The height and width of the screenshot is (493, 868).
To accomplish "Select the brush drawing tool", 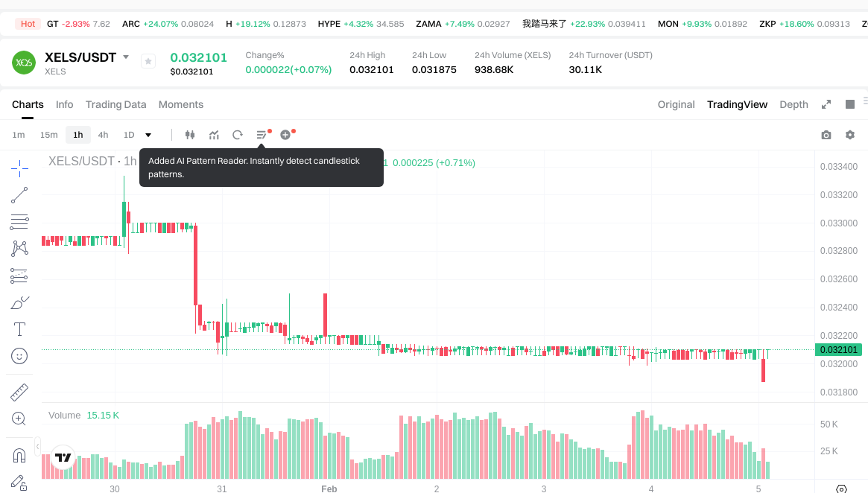I will click(x=19, y=302).
